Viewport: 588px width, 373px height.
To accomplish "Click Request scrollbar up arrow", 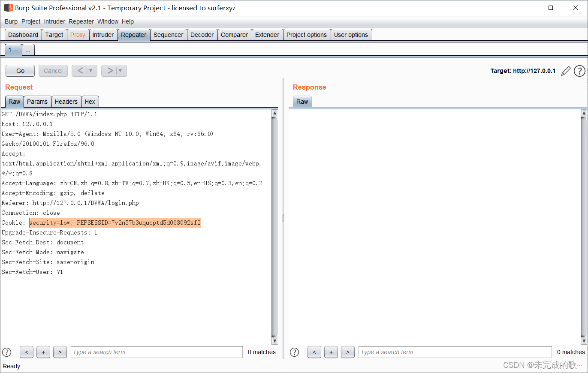I will point(275,113).
